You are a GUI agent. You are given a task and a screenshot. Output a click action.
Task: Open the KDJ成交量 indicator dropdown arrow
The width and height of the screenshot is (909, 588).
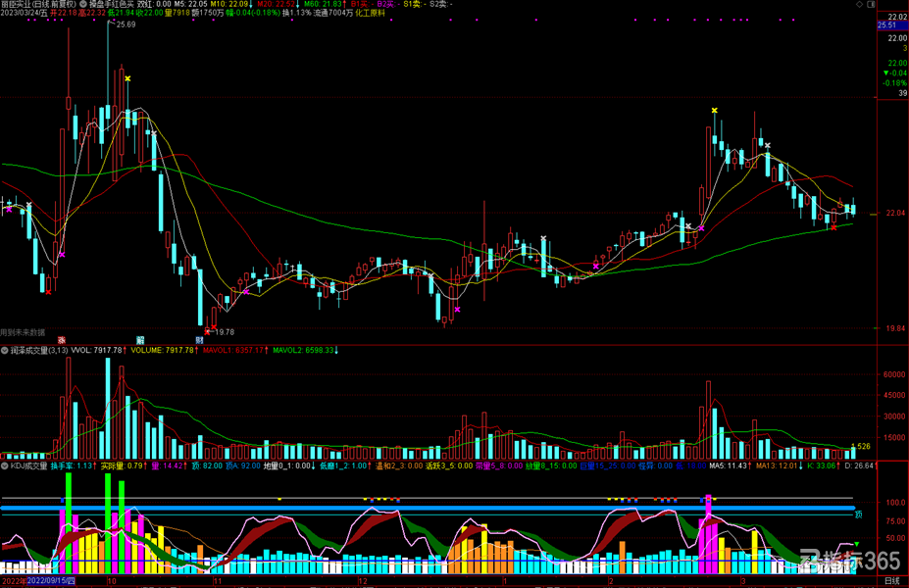tap(5, 465)
